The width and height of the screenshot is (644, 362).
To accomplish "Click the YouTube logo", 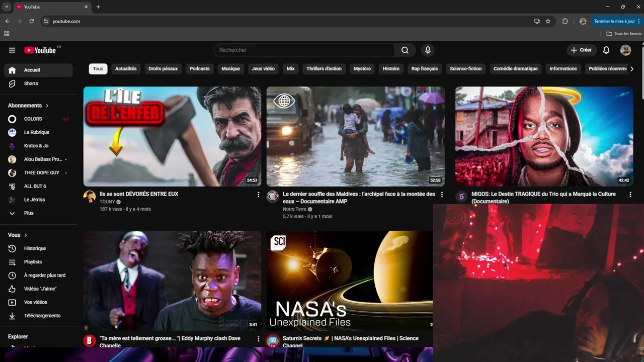I will click(40, 50).
